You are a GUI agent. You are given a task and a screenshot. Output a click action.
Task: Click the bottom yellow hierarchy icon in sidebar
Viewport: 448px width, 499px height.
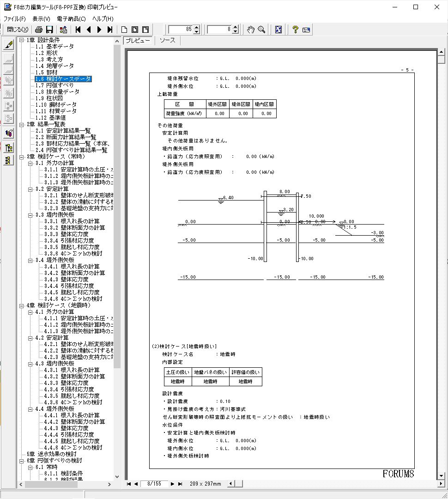(9, 160)
